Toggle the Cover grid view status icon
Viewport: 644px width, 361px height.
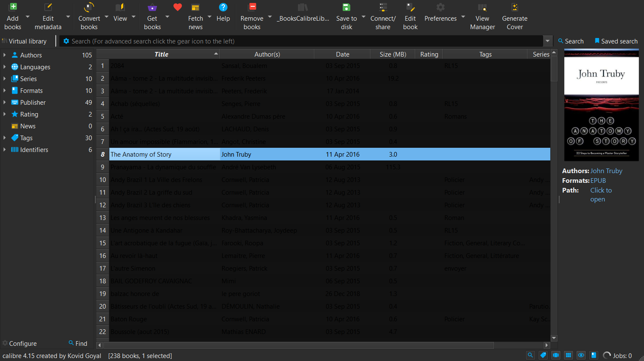tap(568, 355)
